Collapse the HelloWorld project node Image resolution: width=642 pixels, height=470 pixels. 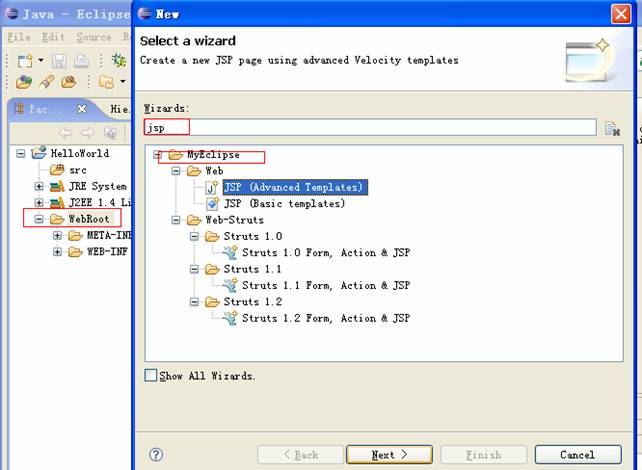[x=20, y=154]
